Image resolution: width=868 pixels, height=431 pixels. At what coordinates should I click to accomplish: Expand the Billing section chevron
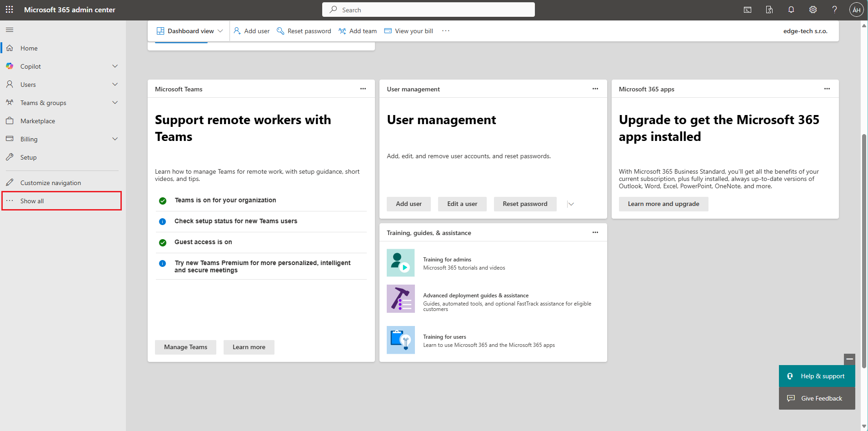[115, 139]
